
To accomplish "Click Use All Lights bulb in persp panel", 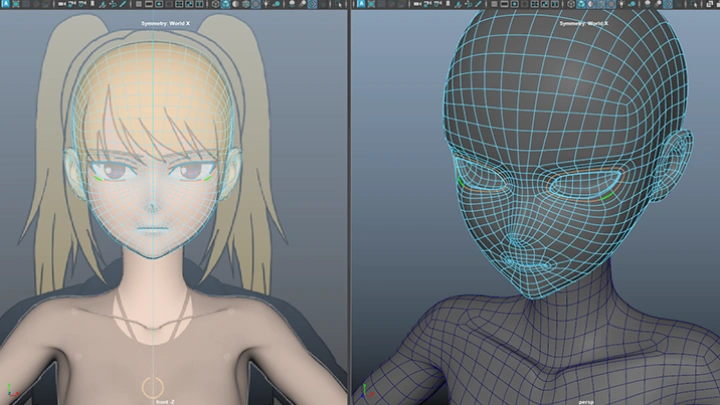I will (x=622, y=4).
